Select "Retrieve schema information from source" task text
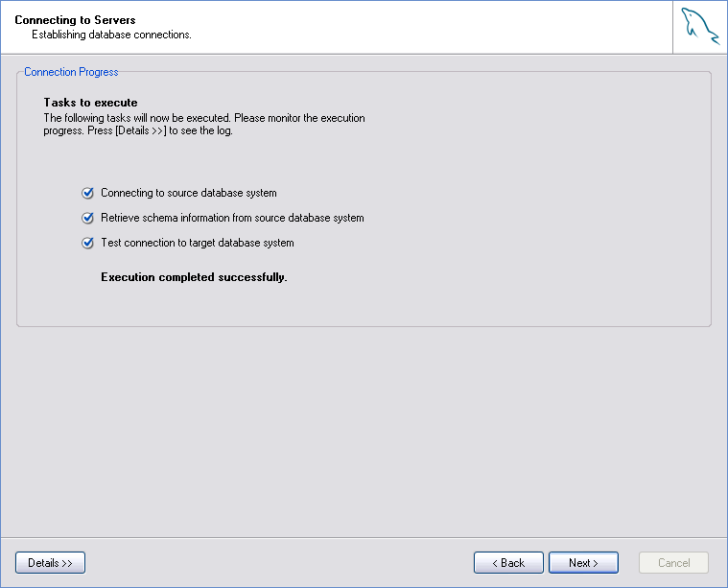This screenshot has height=588, width=728. (x=232, y=218)
